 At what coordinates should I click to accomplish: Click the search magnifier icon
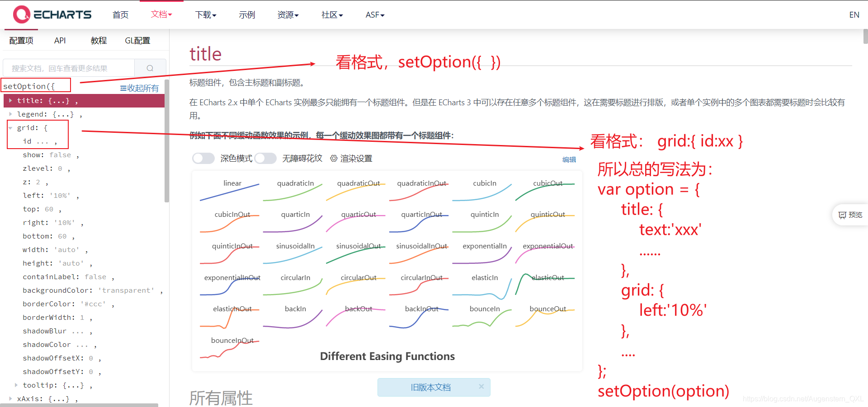[150, 68]
